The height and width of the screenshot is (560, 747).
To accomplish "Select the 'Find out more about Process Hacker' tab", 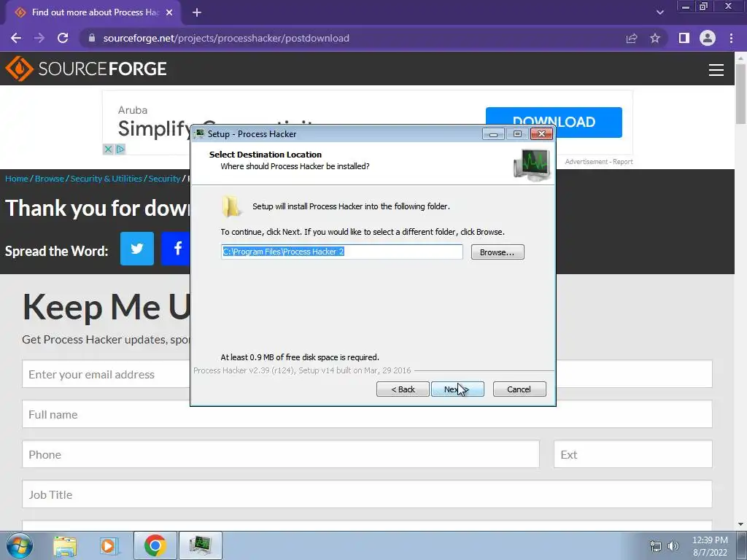I will pos(93,12).
